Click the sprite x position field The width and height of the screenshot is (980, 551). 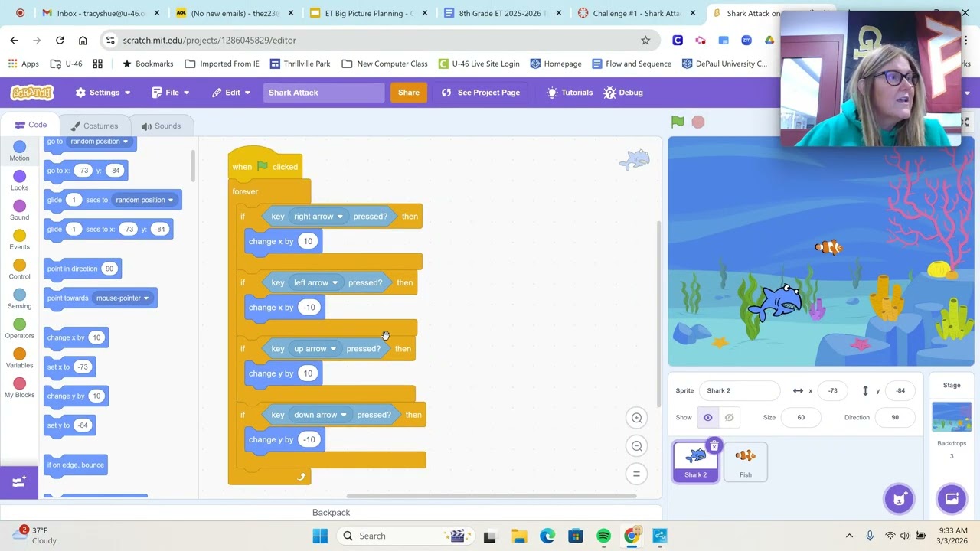coord(832,390)
